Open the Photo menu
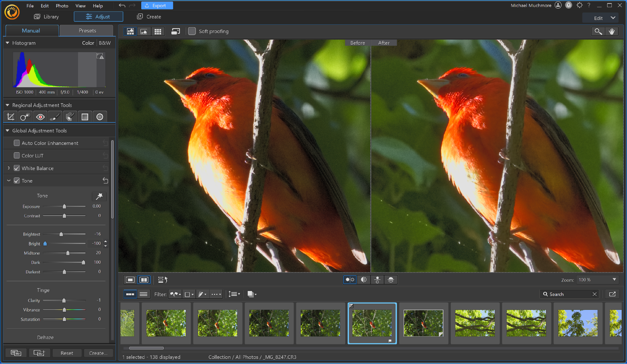This screenshot has height=364, width=627. [x=62, y=6]
